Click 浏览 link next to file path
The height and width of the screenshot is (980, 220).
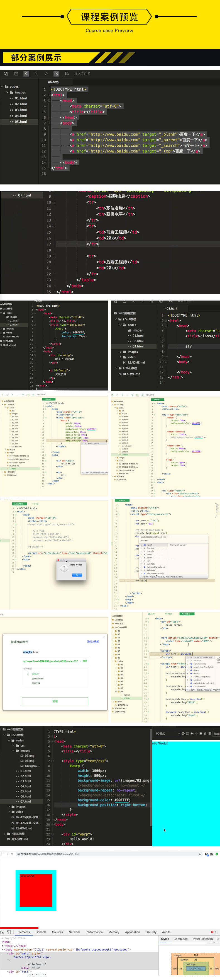click(85, 661)
